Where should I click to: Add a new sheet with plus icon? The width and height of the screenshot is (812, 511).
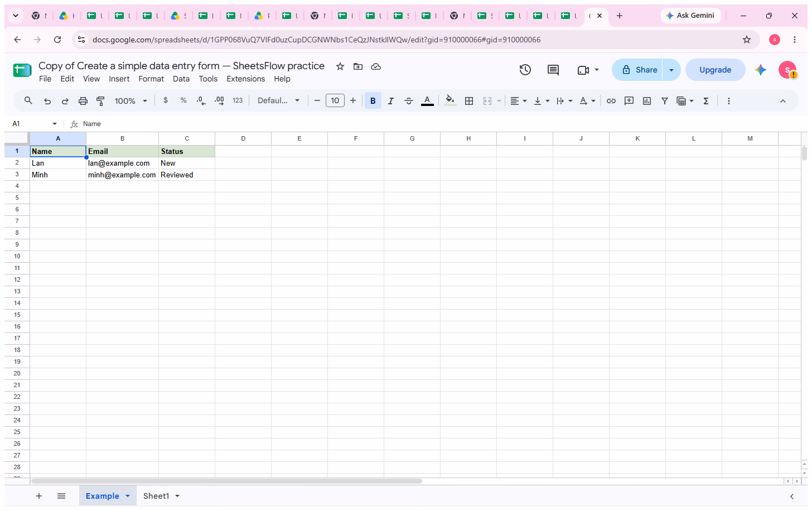(39, 496)
